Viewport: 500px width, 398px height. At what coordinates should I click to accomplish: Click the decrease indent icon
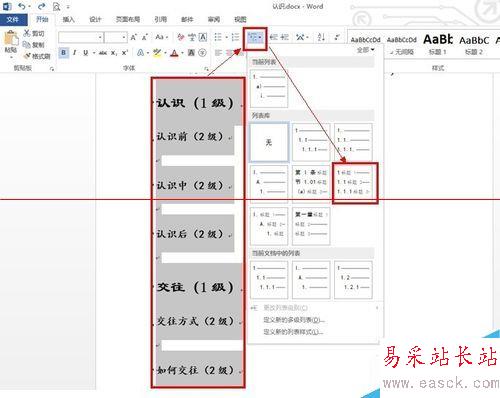pyautogui.click(x=274, y=37)
